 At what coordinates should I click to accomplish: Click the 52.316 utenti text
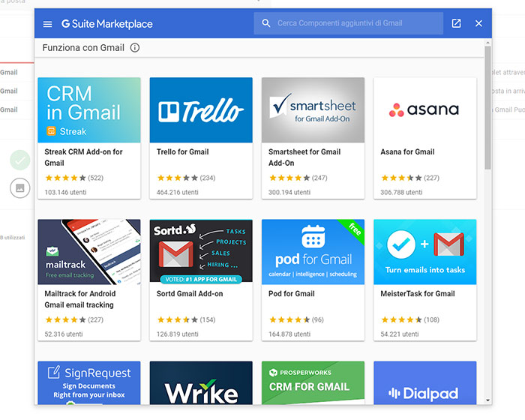click(64, 334)
